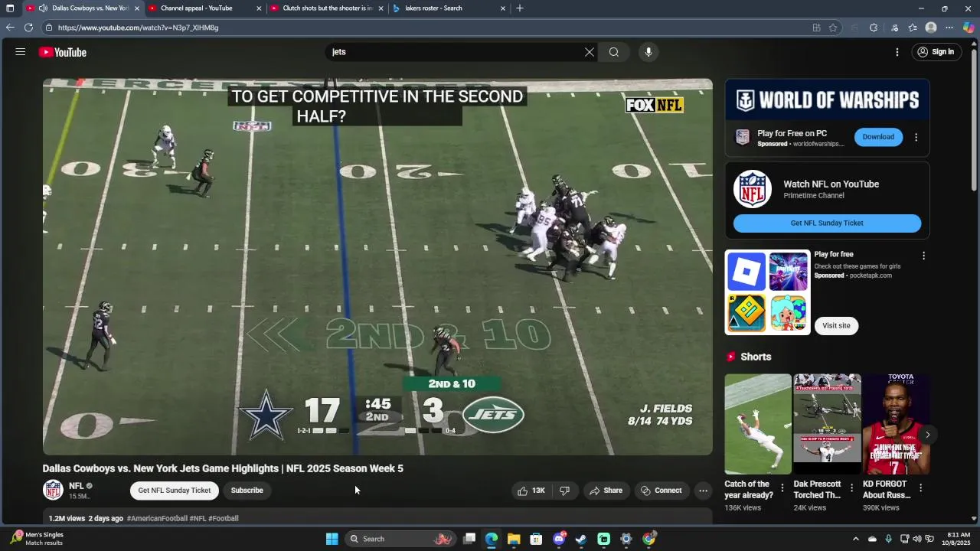This screenshot has width=980, height=551.
Task: Open the browser profile avatar
Action: coord(931,28)
